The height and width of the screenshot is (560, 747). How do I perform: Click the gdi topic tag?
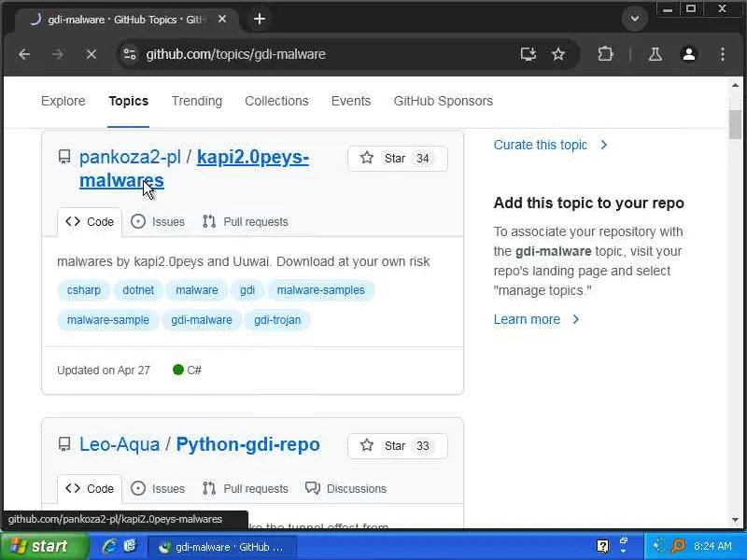(x=247, y=290)
